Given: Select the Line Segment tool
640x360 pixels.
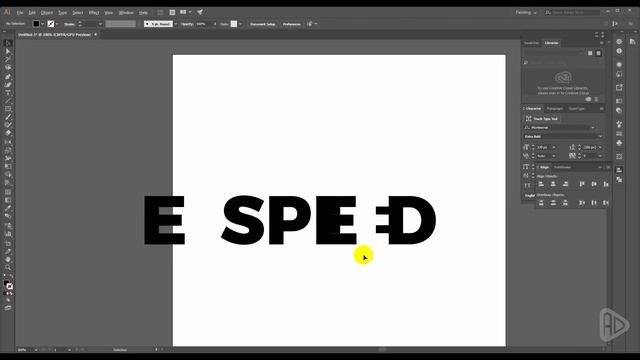Looking at the screenshot, I should pos(8,101).
